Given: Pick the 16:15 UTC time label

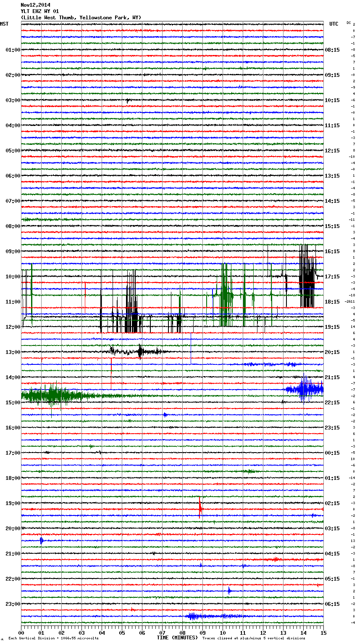Looking at the screenshot, I should [x=332, y=251].
